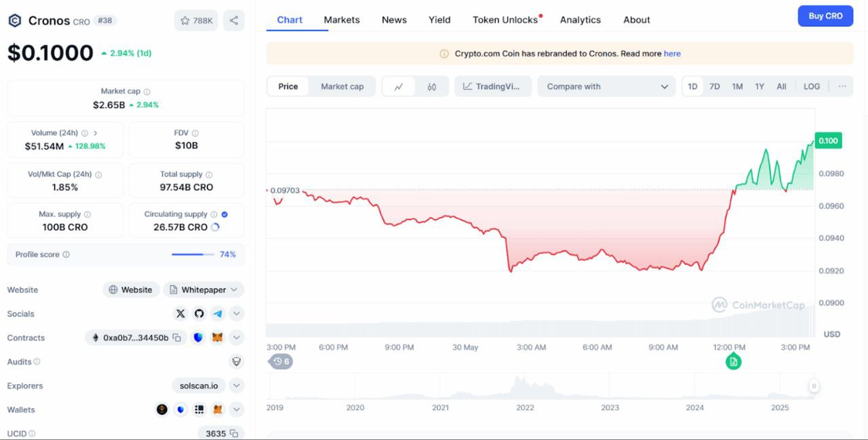The width and height of the screenshot is (868, 440).
Task: Open the Compare with dropdown
Action: (606, 87)
